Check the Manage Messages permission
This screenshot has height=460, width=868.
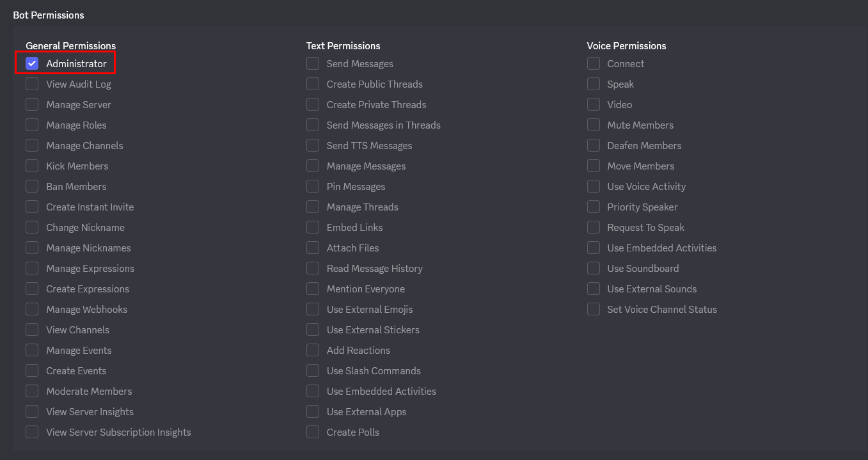click(313, 166)
